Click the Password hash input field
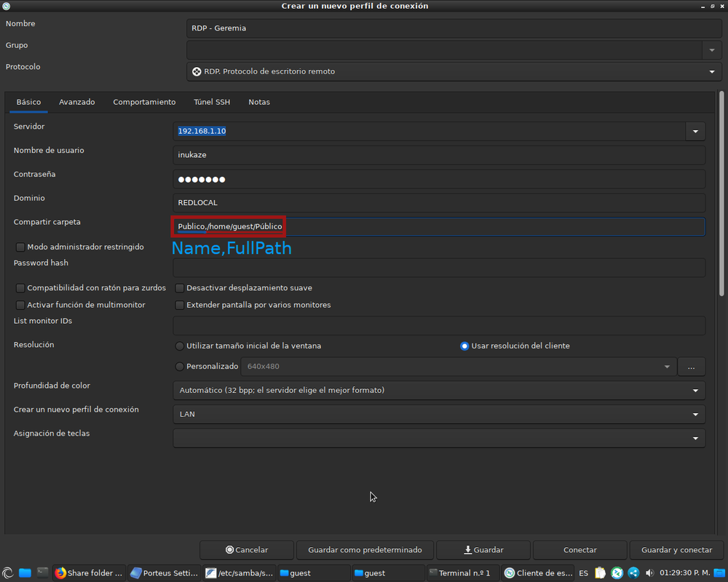The image size is (728, 582). [439, 268]
